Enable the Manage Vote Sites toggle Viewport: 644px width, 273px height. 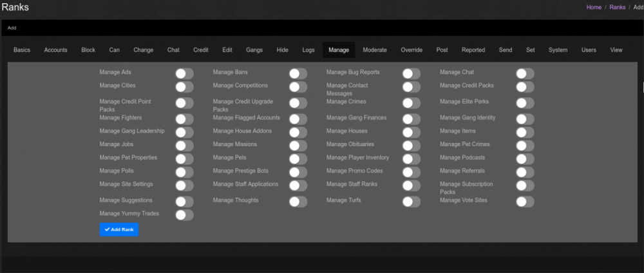525,202
